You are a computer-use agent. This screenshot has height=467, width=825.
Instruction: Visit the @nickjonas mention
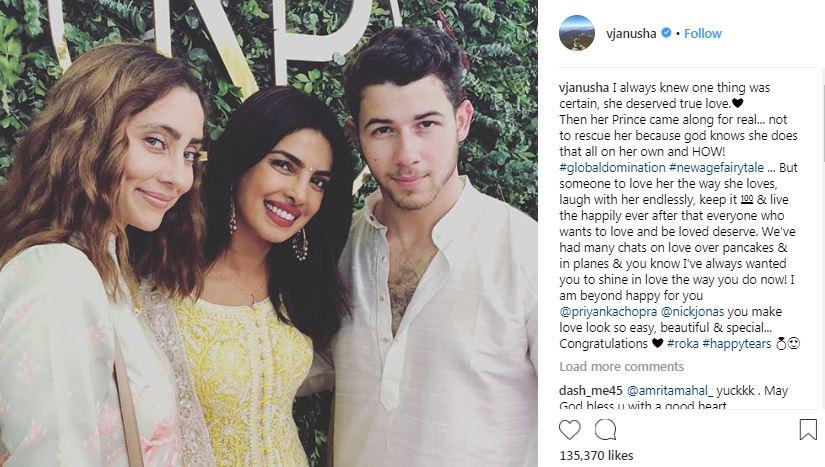pos(692,312)
